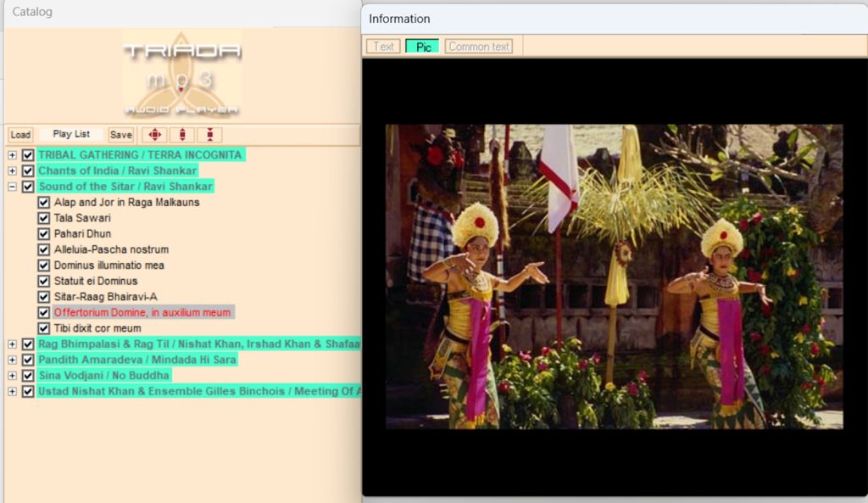Toggle the Alleluia-Pascha nostrum checkbox
The image size is (868, 503).
(x=44, y=250)
